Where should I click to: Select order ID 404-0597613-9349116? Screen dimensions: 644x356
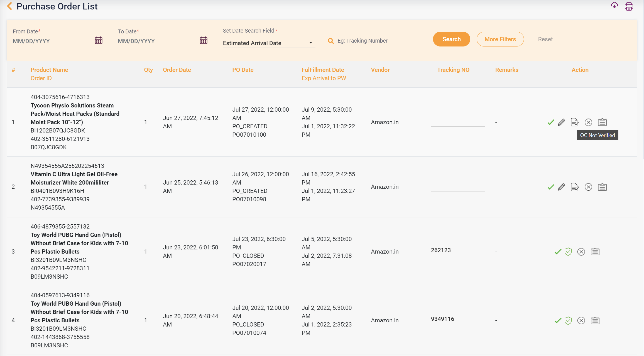(x=60, y=295)
